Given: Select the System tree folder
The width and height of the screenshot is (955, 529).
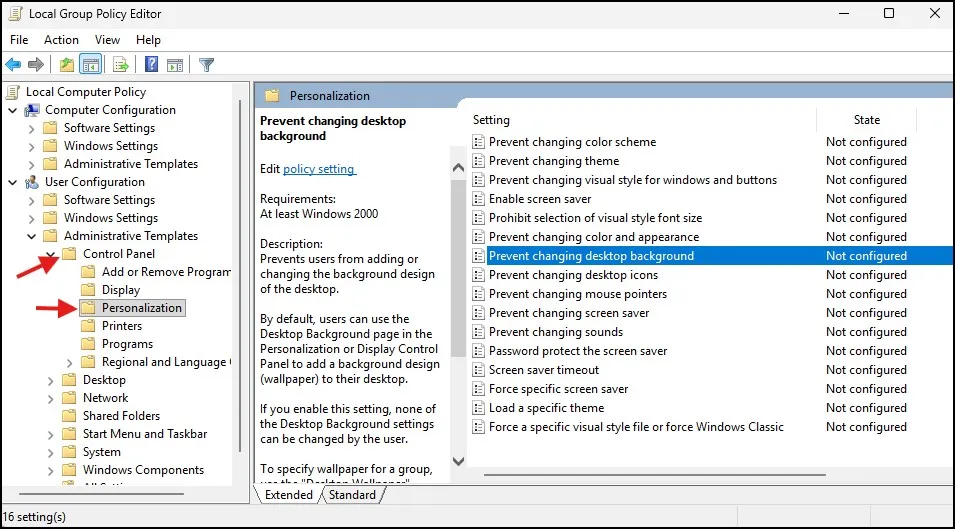Looking at the screenshot, I should click(102, 452).
